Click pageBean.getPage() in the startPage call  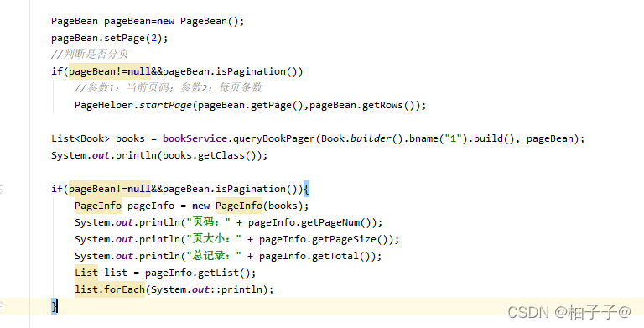coord(251,105)
